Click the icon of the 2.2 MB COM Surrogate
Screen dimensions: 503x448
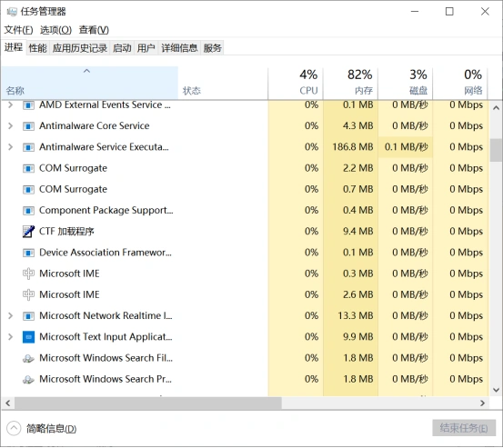tap(28, 168)
